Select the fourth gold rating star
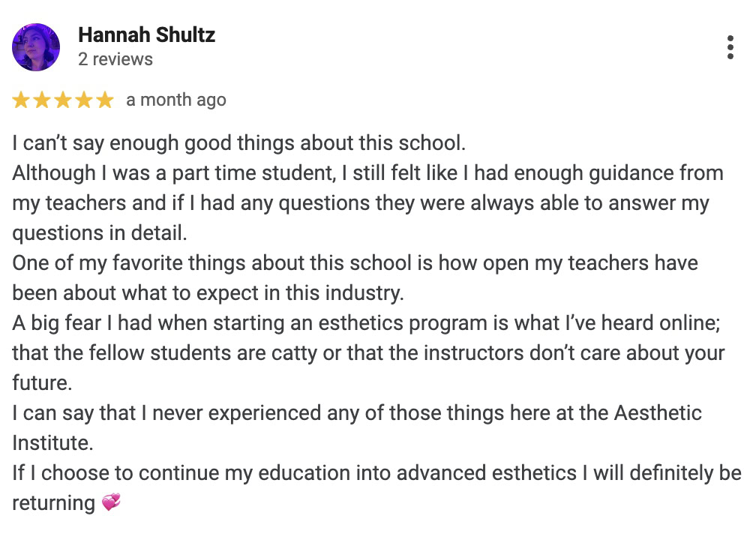The height and width of the screenshot is (534, 756). [x=84, y=100]
